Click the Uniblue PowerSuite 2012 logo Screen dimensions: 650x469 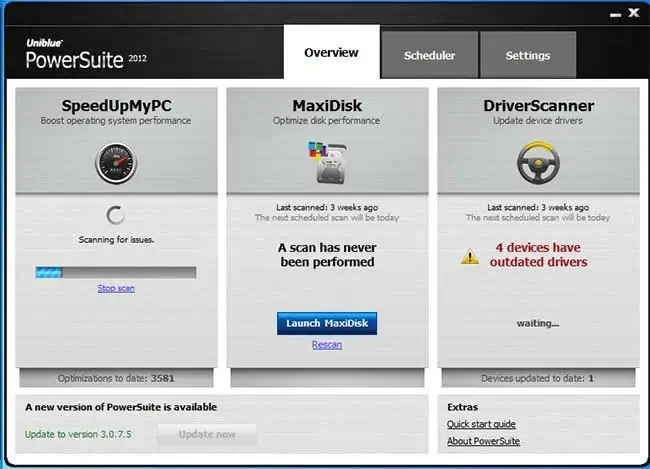coord(86,54)
